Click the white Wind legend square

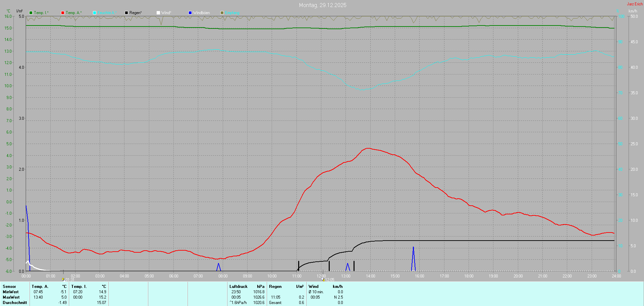[x=158, y=13]
